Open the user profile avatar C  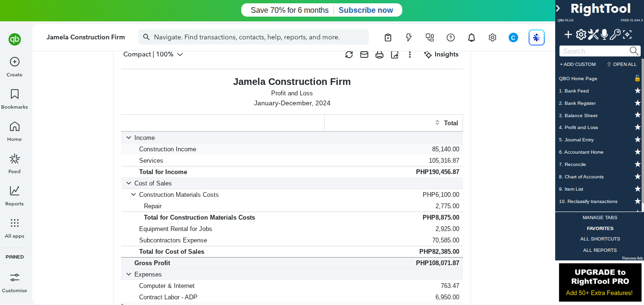pos(513,37)
